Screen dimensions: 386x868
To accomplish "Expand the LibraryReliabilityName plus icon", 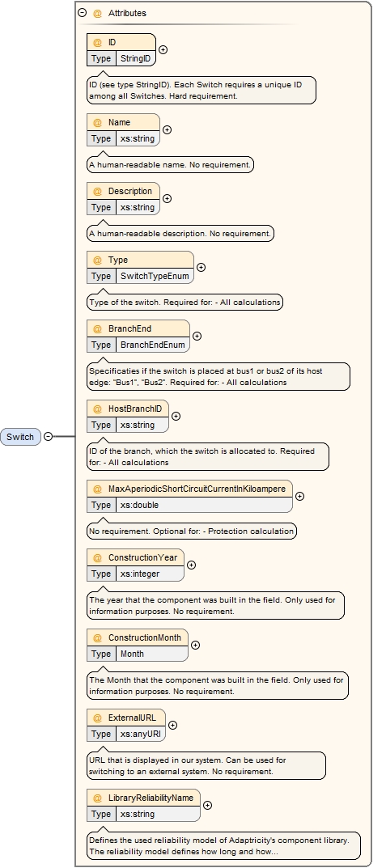I will (x=207, y=806).
